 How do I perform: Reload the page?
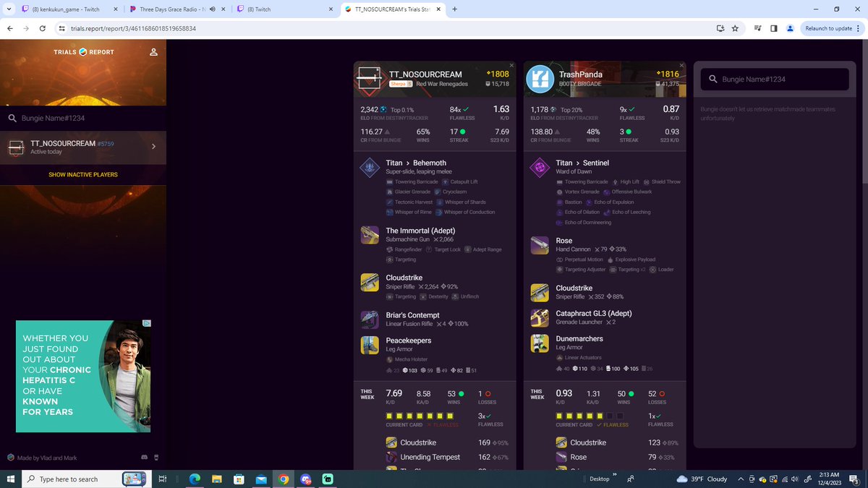(43, 28)
